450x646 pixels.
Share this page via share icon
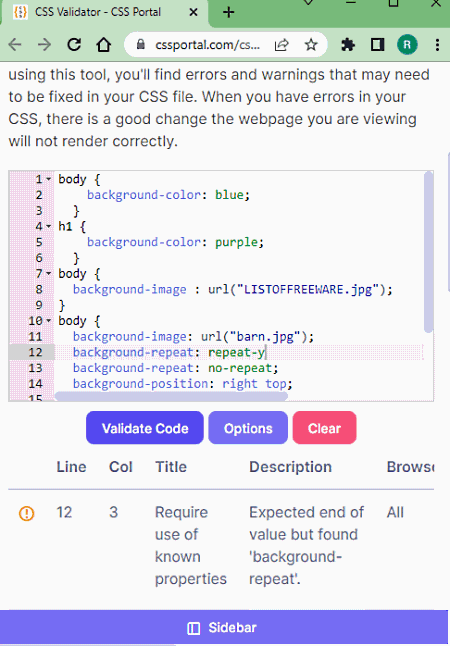(x=281, y=44)
